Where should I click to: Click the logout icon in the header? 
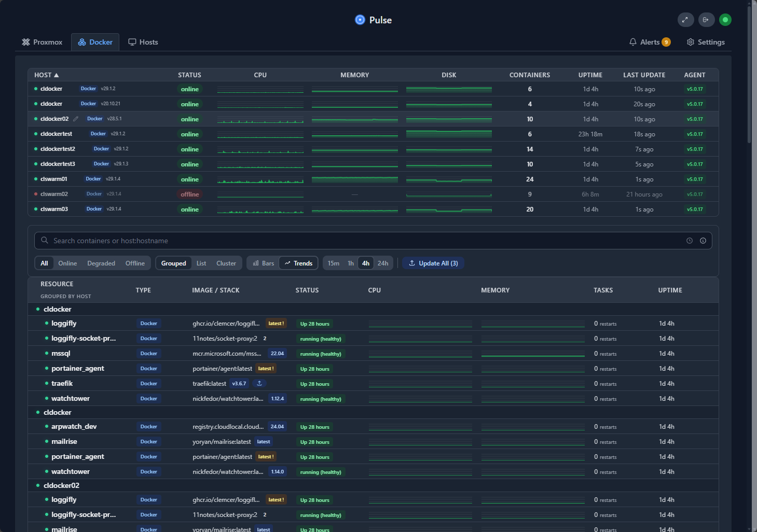coord(706,20)
